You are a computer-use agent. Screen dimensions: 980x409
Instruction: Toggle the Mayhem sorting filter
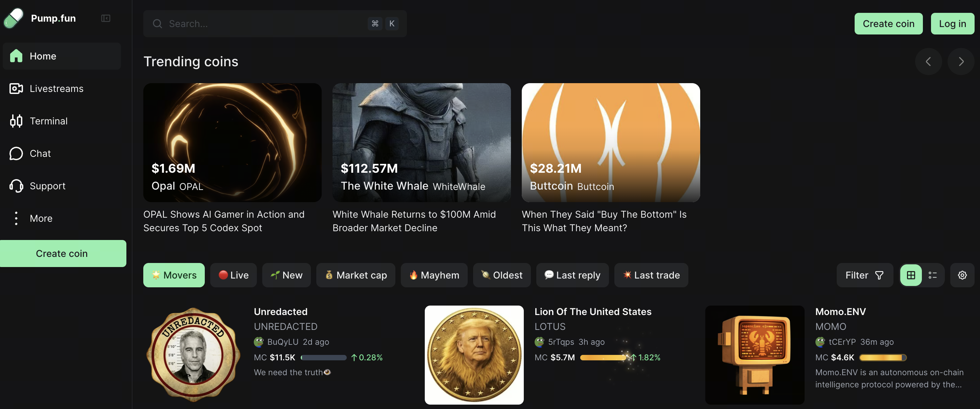pyautogui.click(x=434, y=275)
